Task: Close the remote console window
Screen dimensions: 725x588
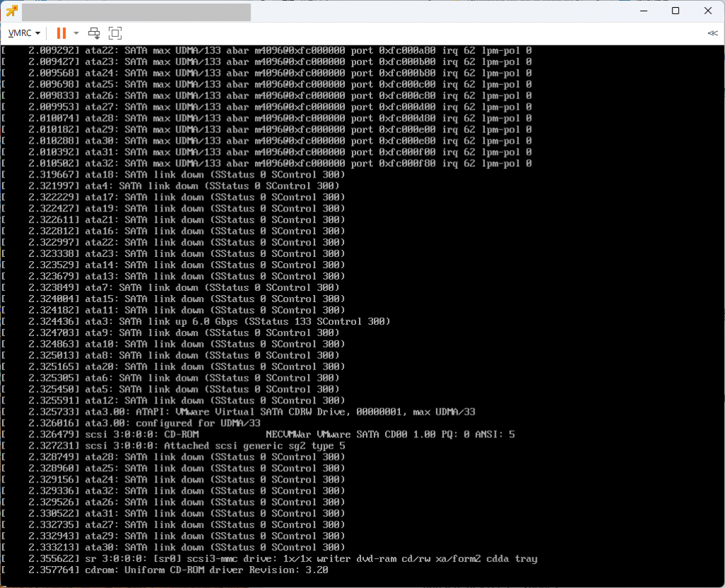Action: pos(708,11)
